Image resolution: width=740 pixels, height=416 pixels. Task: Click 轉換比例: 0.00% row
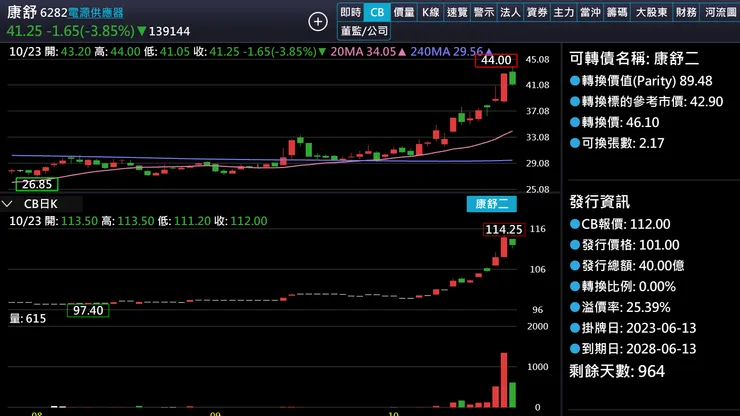coord(623,286)
